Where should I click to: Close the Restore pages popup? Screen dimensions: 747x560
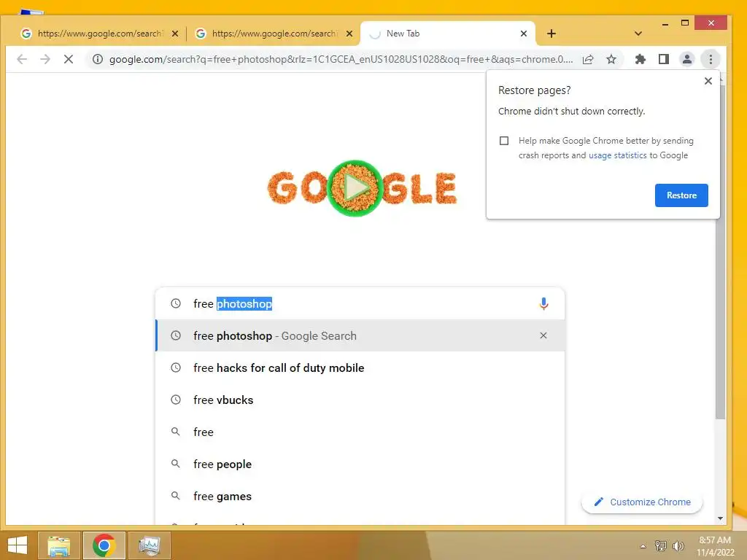tap(708, 81)
